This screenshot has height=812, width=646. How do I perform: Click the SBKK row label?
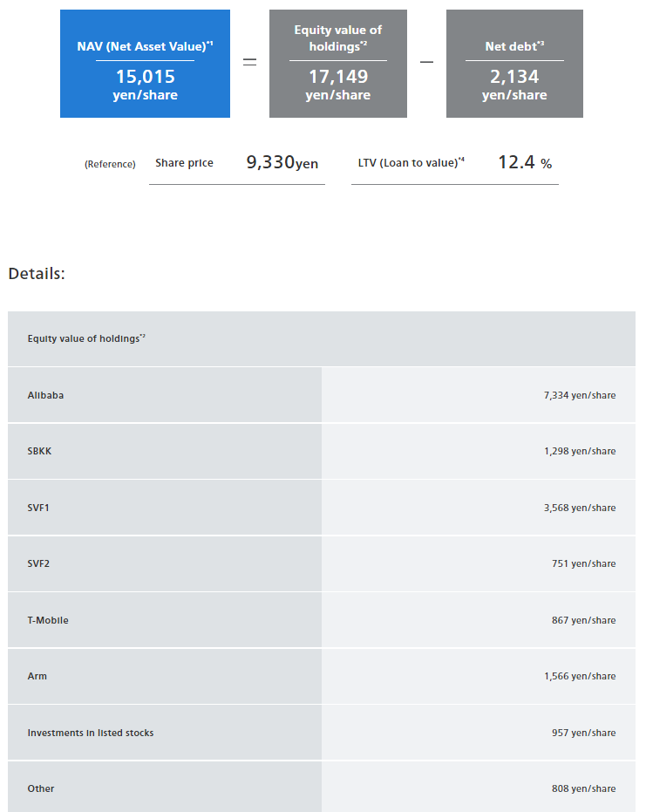click(x=39, y=451)
